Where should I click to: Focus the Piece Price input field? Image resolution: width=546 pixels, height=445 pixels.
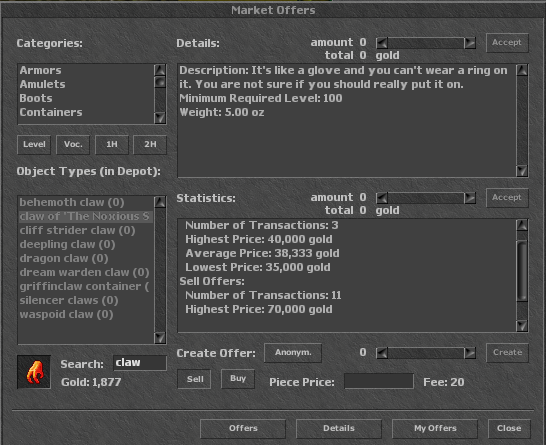pyautogui.click(x=379, y=381)
